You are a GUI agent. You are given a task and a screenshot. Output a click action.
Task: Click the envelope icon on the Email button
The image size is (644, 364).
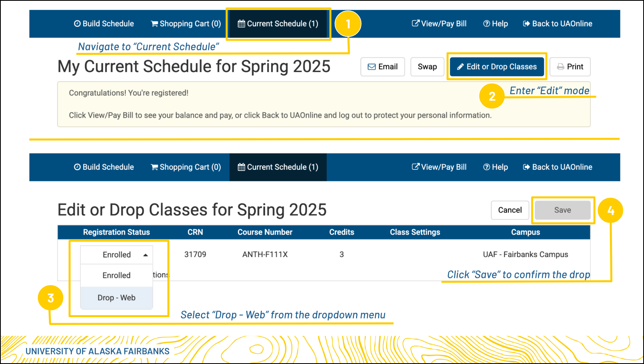pyautogui.click(x=372, y=67)
